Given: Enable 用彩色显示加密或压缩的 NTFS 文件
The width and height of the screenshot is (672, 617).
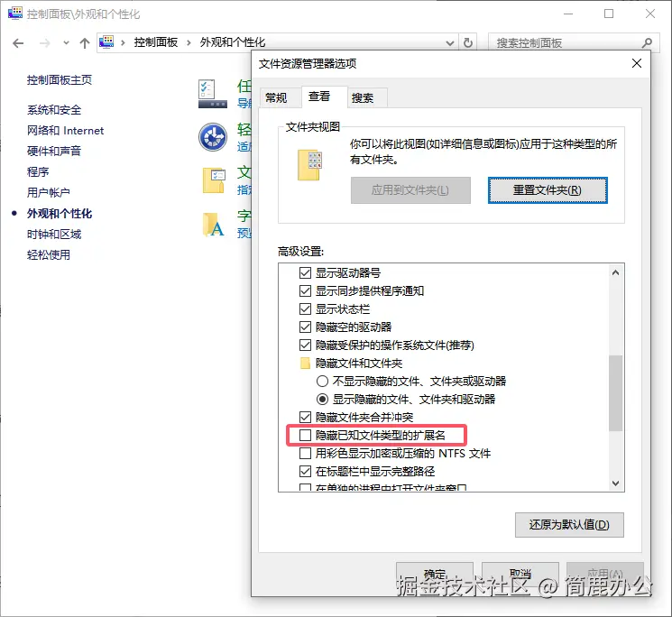Looking at the screenshot, I should pyautogui.click(x=305, y=454).
